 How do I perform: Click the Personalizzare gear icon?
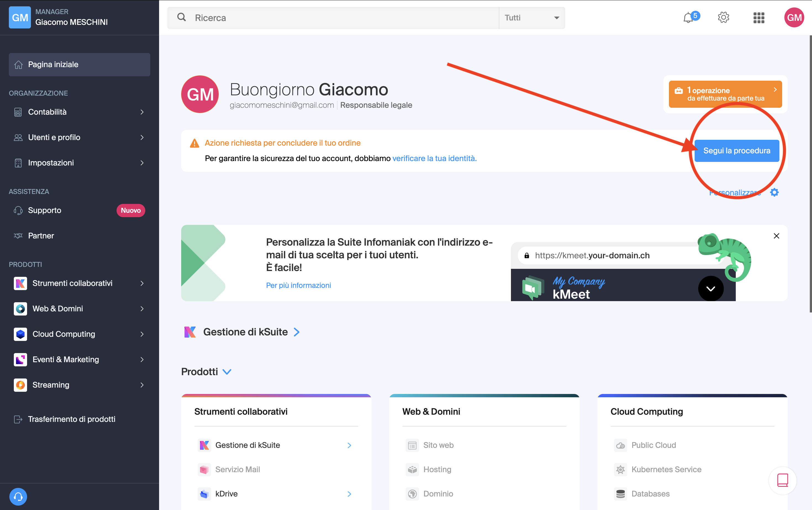tap(774, 192)
